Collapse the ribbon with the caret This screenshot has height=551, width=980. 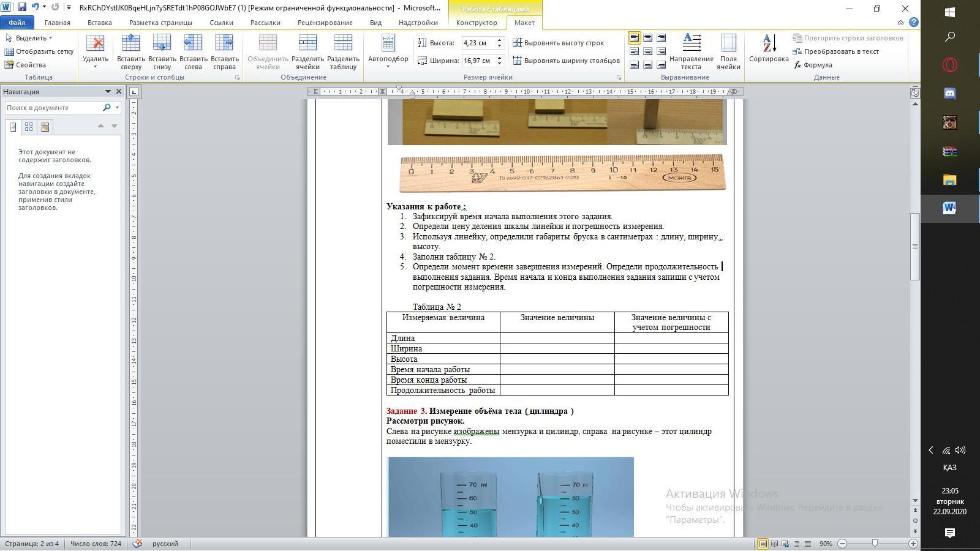tap(900, 23)
